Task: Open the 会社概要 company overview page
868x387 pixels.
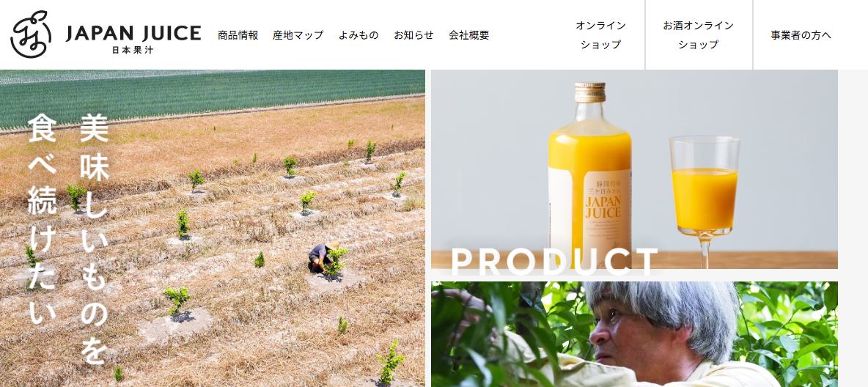Action: tap(469, 35)
